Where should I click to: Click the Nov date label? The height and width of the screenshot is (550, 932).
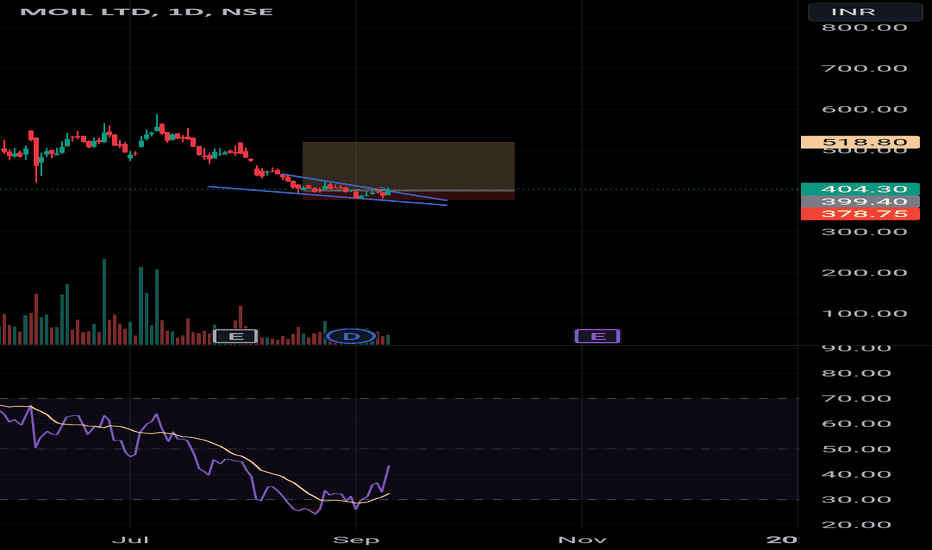coord(582,539)
